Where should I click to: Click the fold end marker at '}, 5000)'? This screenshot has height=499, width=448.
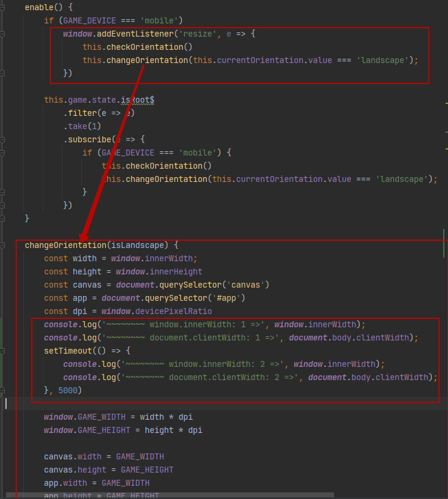click(x=2, y=390)
